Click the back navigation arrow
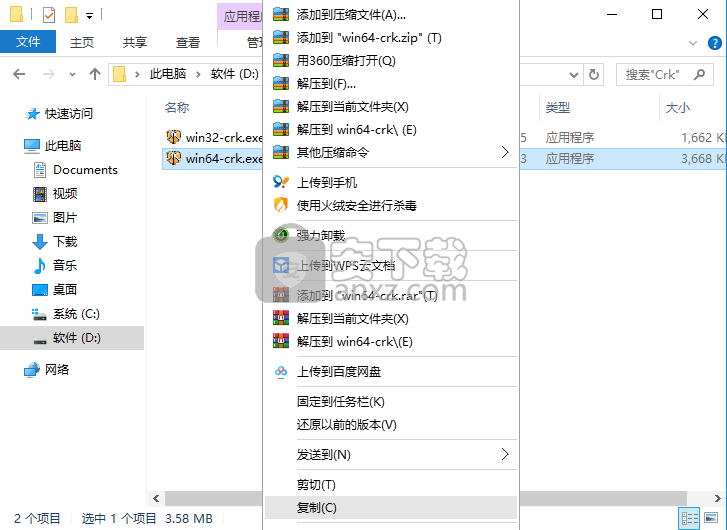Image resolution: width=727 pixels, height=530 pixels. (19, 74)
